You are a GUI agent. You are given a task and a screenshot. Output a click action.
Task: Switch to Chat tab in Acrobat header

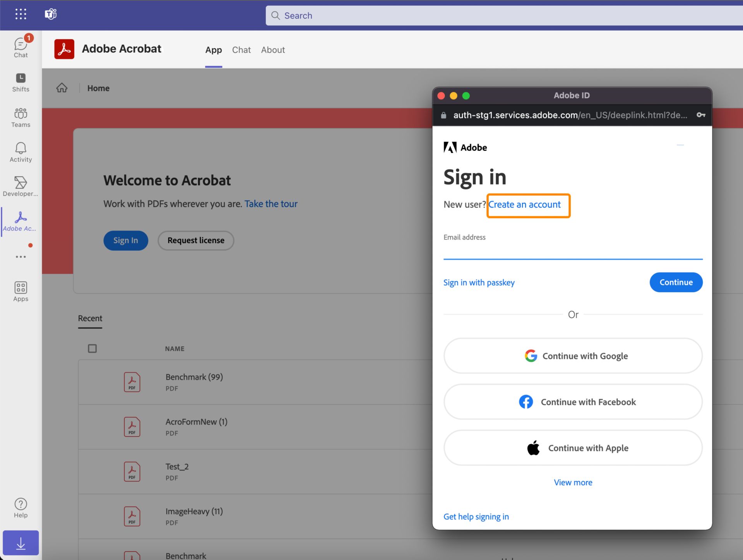[x=241, y=50]
